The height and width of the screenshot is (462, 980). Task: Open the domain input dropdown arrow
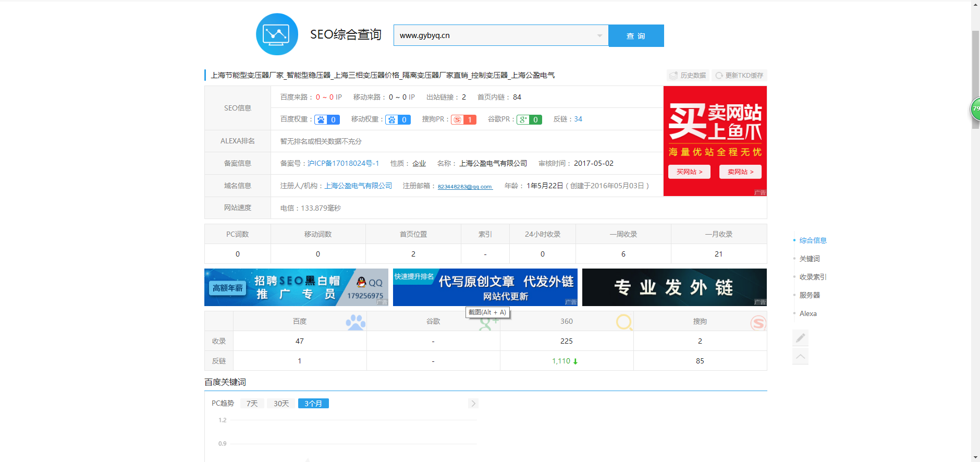point(599,35)
